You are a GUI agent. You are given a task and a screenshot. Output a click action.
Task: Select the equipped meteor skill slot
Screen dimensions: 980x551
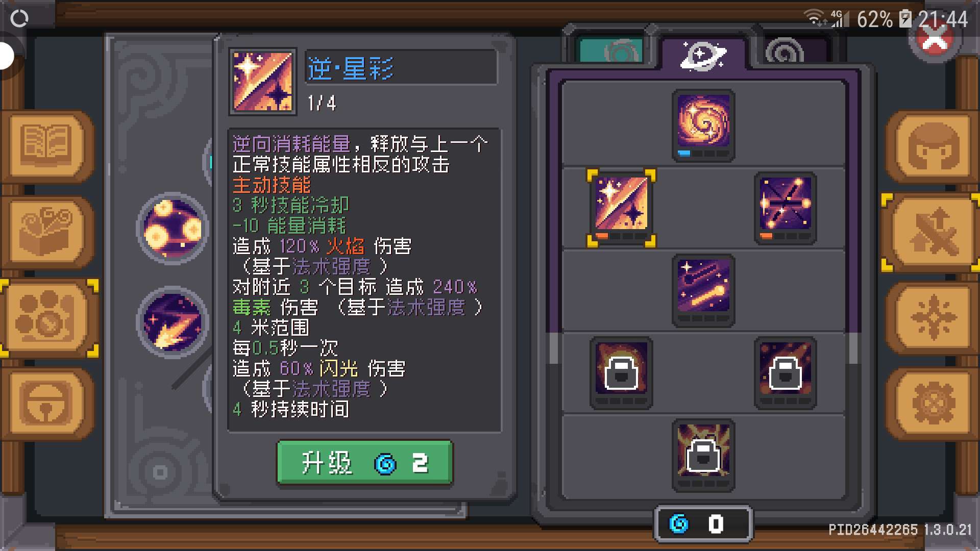(173, 322)
